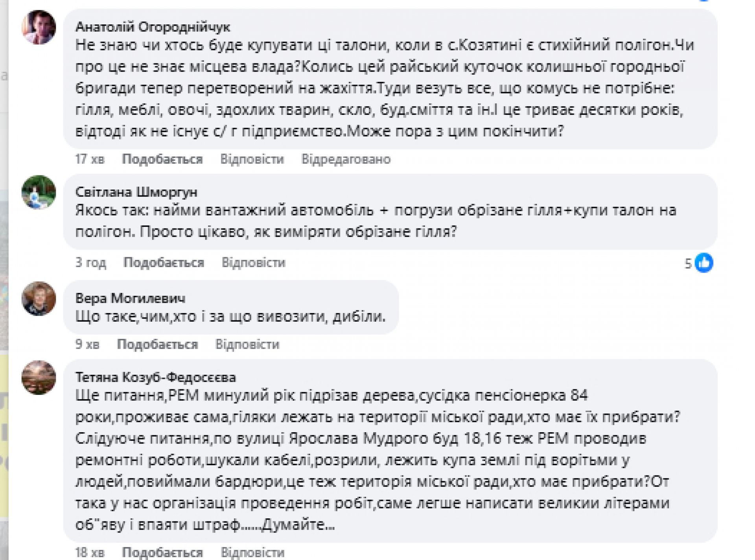Open Тетяна Козуб-Федосєєва's profile name link
Screen dimensions: 755x560
pos(155,378)
